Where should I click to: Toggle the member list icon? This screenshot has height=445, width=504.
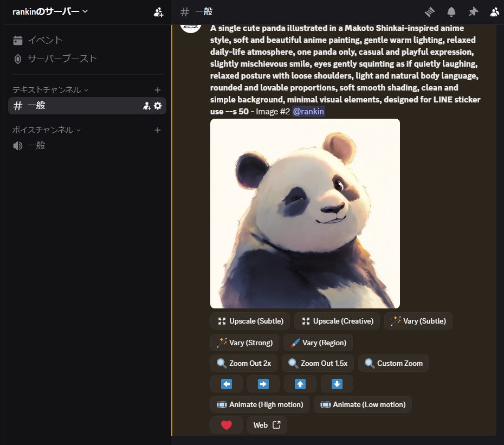[495, 12]
